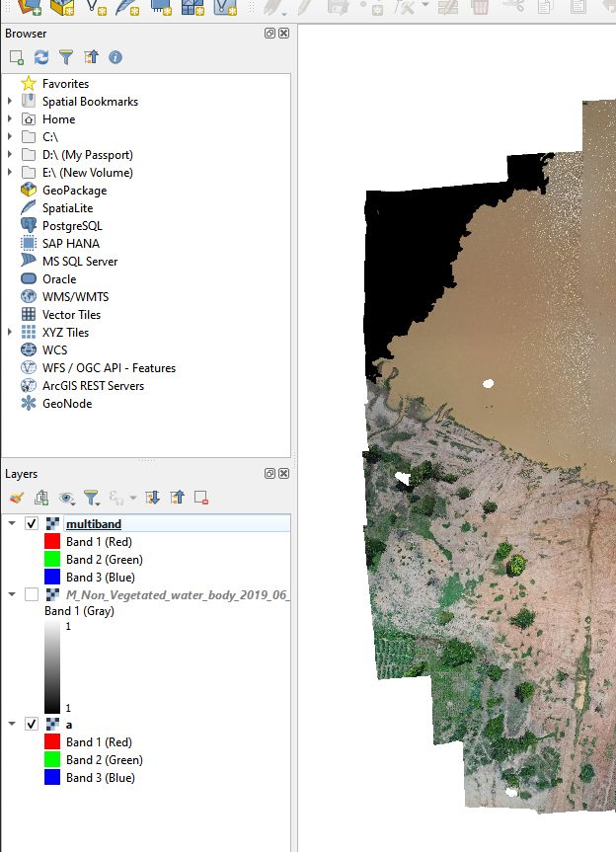Click the New Shapefile Layer toolbar icon
The image size is (616, 852).
96,7
